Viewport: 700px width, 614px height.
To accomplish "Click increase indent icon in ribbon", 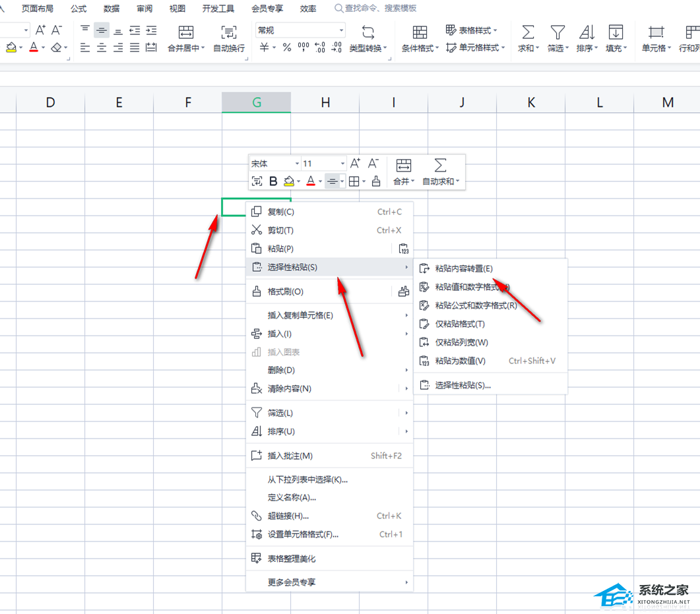I will (151, 30).
